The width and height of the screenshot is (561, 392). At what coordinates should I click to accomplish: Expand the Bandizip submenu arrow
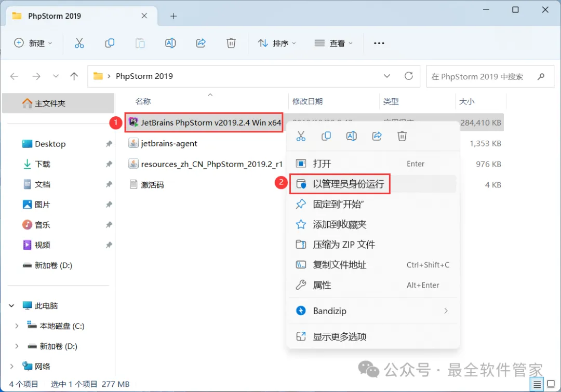pyautogui.click(x=446, y=311)
